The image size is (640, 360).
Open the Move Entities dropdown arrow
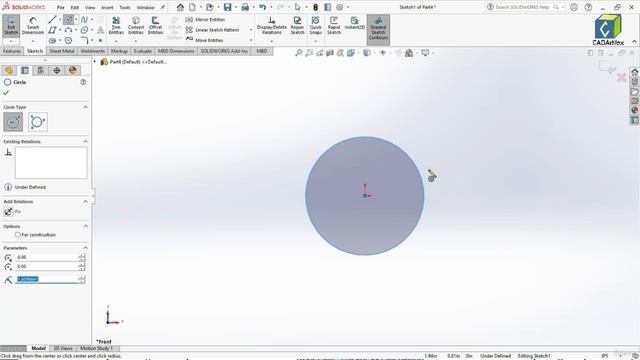[251, 40]
